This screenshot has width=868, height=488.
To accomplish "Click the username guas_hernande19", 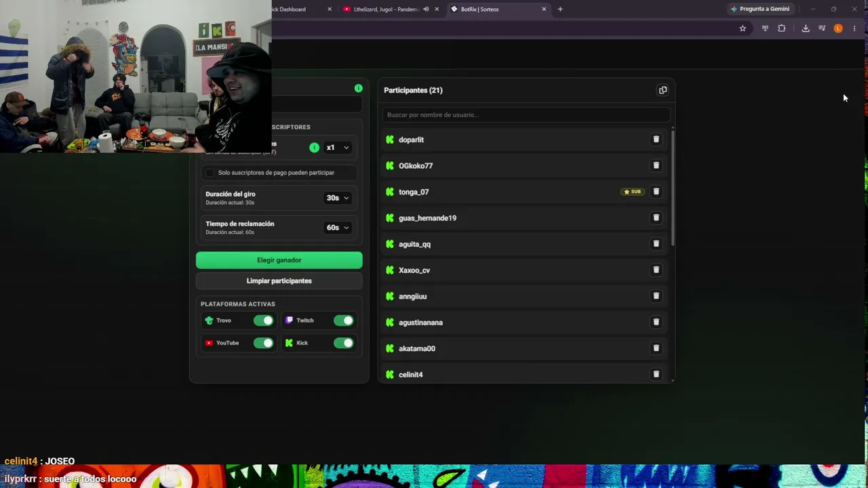I will (427, 218).
